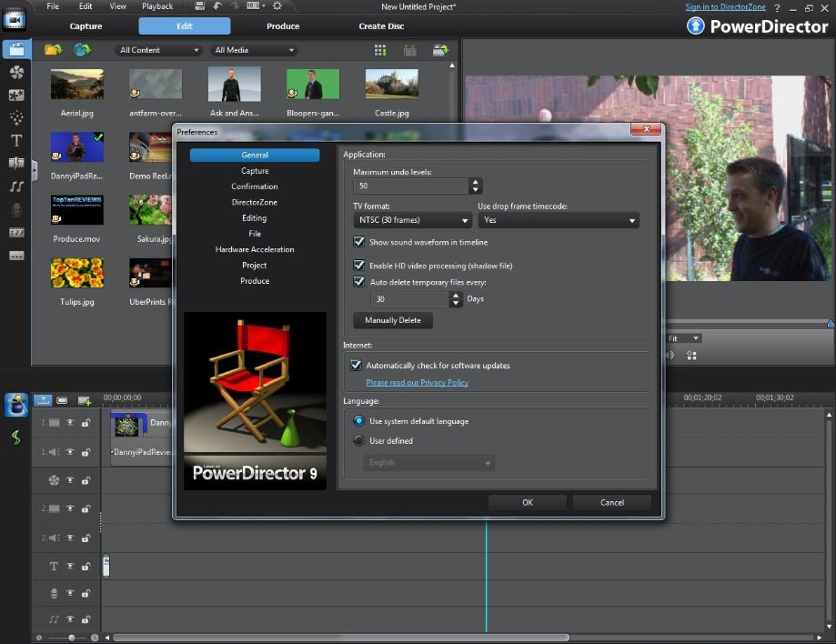836x644 pixels.
Task: Open the Particle Room icon
Action: (16, 117)
